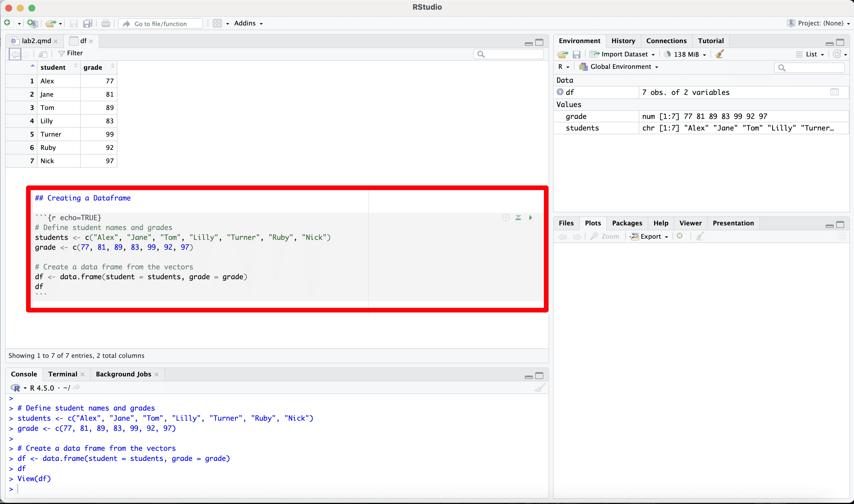
Task: Click the Export button in Plots pane
Action: coord(650,236)
